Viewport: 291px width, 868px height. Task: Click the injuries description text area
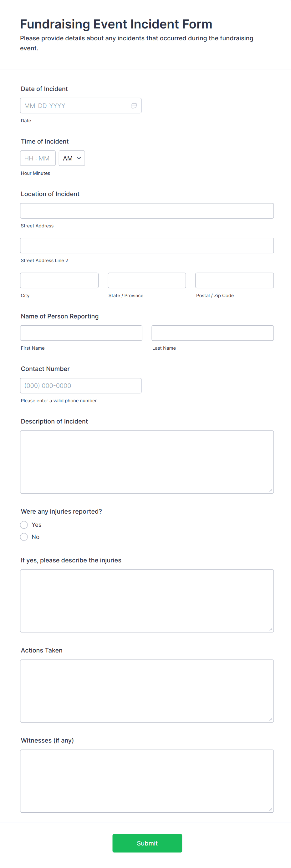147,601
